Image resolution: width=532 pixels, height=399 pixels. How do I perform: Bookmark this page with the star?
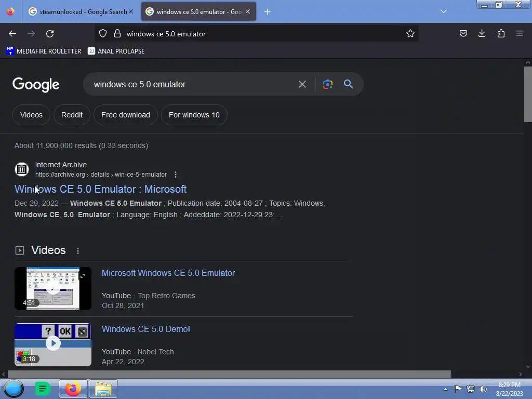pyautogui.click(x=410, y=34)
